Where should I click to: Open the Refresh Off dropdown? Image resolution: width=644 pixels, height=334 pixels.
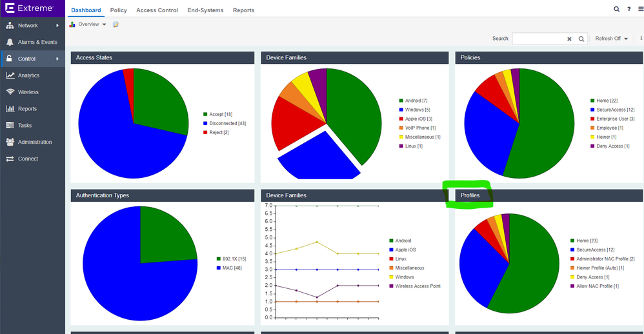[x=611, y=39]
